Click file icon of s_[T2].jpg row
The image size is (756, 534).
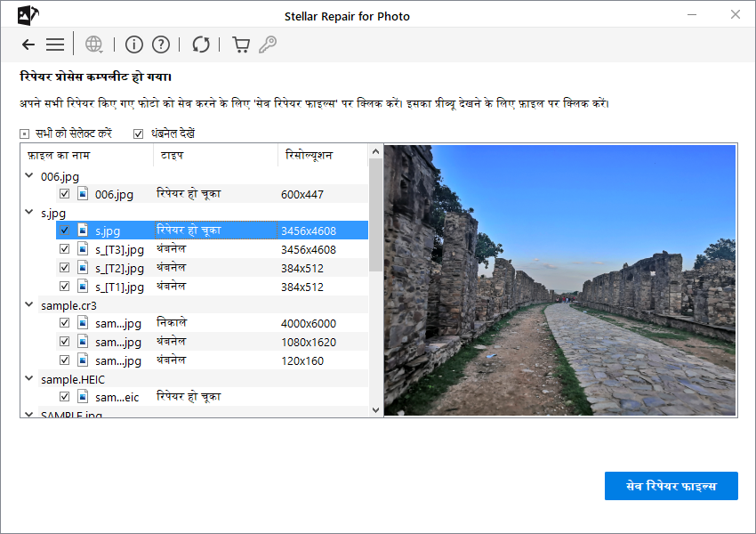(83, 268)
